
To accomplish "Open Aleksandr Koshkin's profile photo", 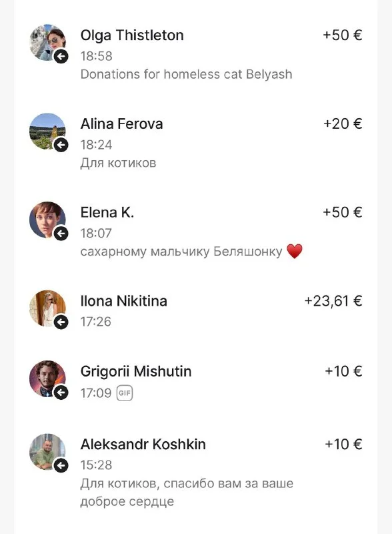I will 47,452.
